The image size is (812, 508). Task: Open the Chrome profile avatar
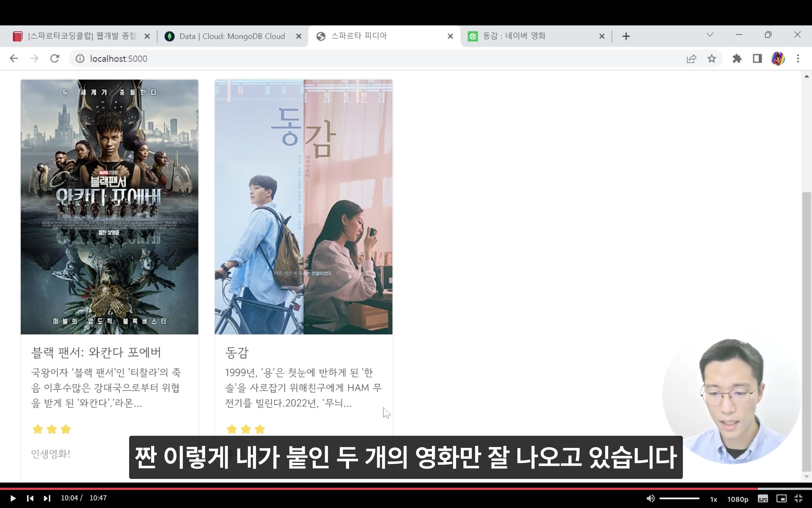coord(778,59)
